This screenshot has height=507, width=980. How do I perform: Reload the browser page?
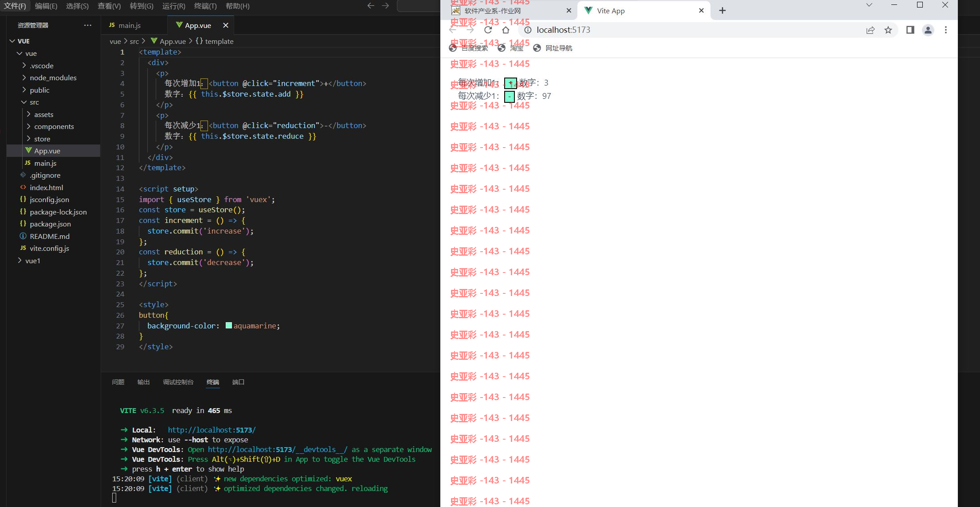tap(488, 30)
